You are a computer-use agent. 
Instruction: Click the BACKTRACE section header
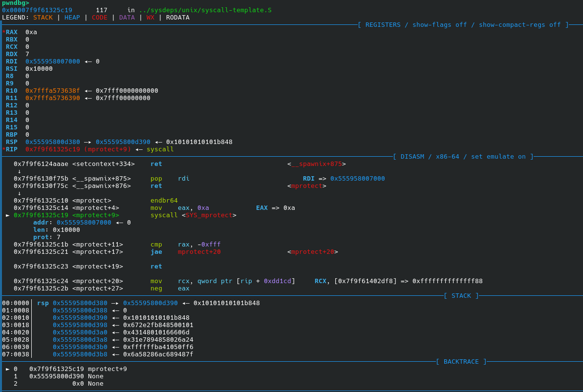point(461,362)
